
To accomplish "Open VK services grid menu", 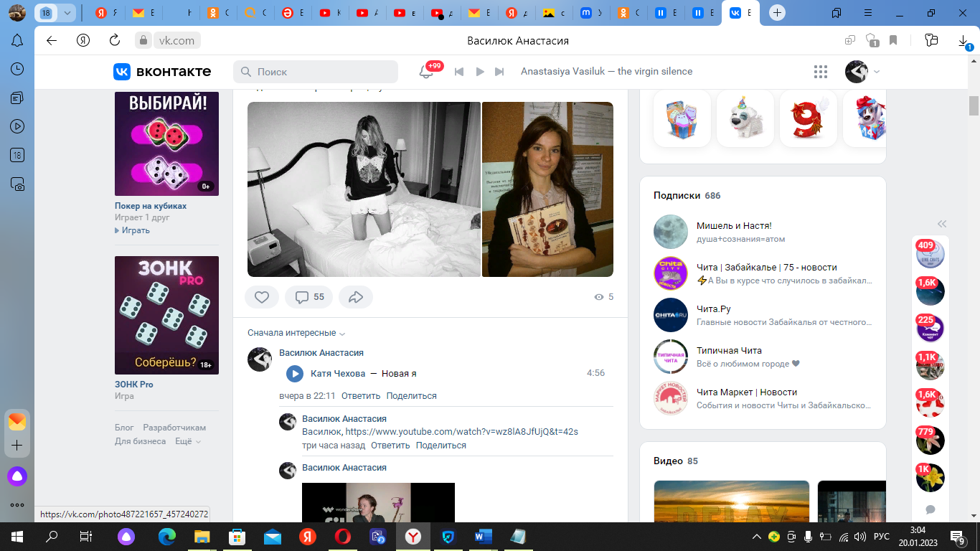I will click(x=821, y=72).
